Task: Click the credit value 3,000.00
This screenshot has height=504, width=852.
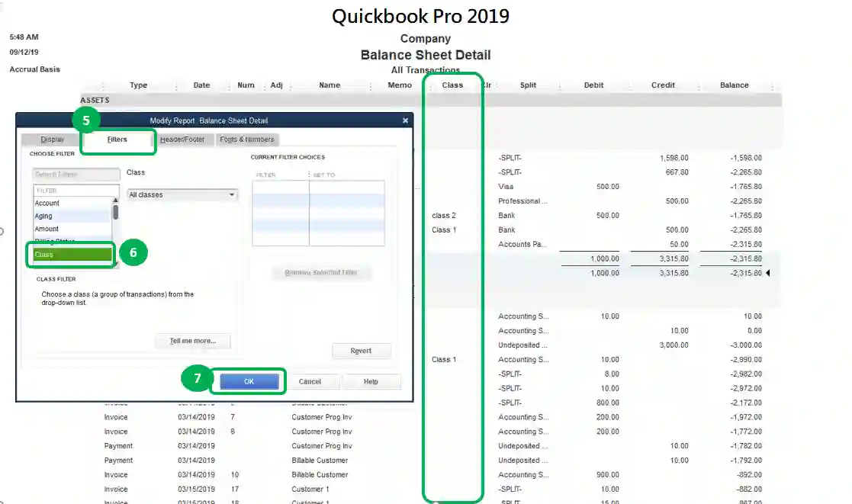Action: [x=674, y=345]
